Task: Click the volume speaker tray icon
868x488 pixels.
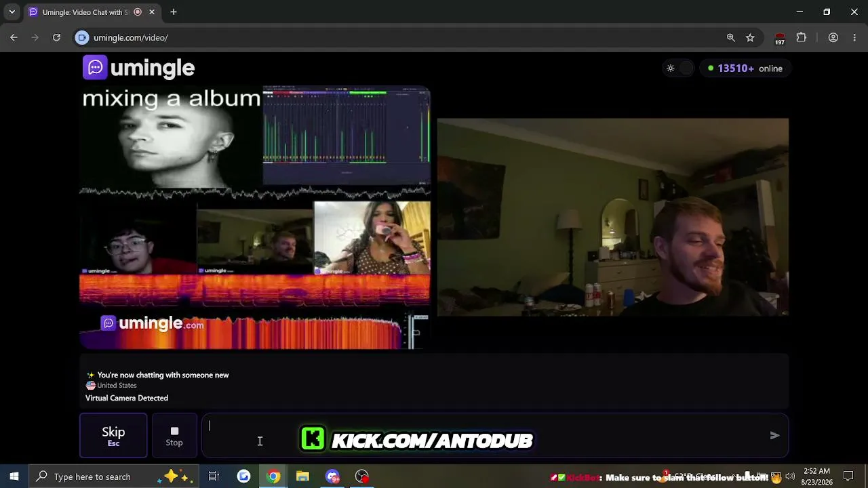Action: 790,477
